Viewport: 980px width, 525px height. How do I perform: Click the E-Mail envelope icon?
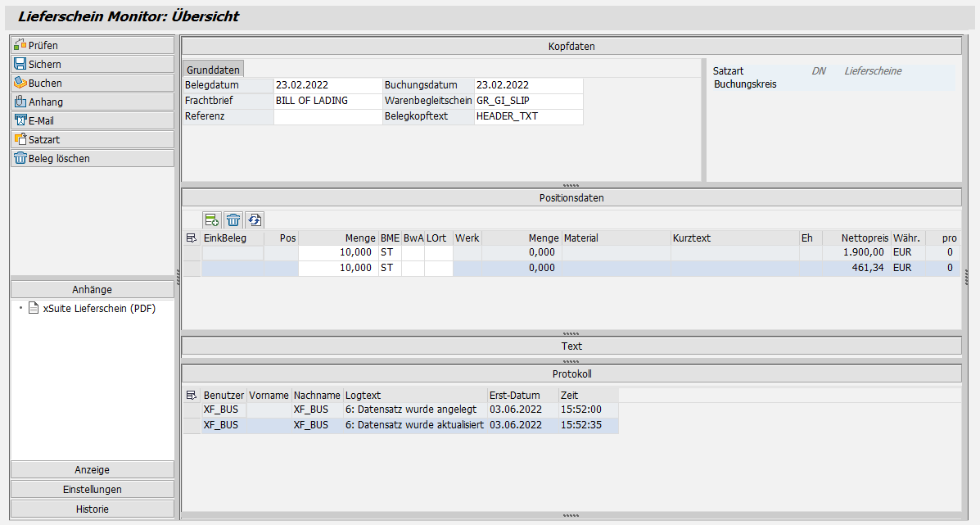tap(20, 120)
